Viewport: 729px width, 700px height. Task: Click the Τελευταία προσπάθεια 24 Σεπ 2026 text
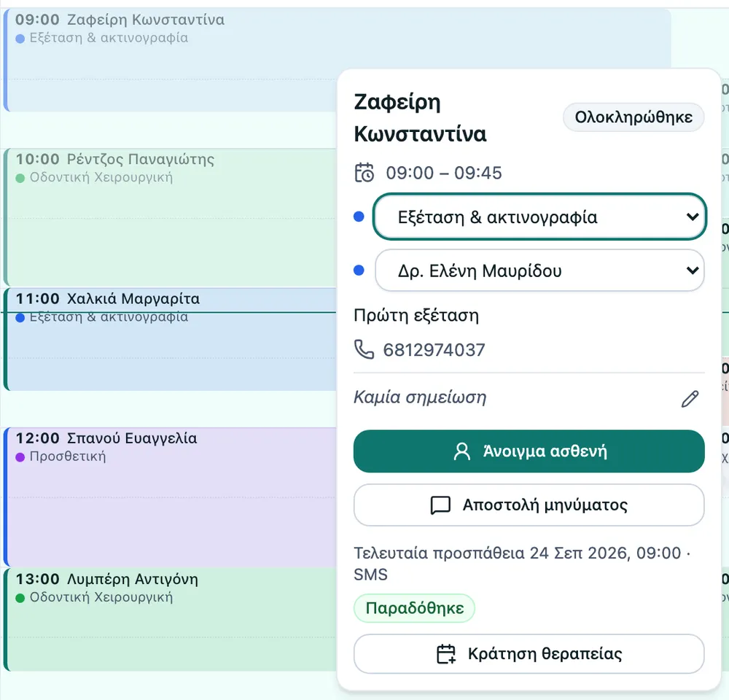click(x=522, y=564)
